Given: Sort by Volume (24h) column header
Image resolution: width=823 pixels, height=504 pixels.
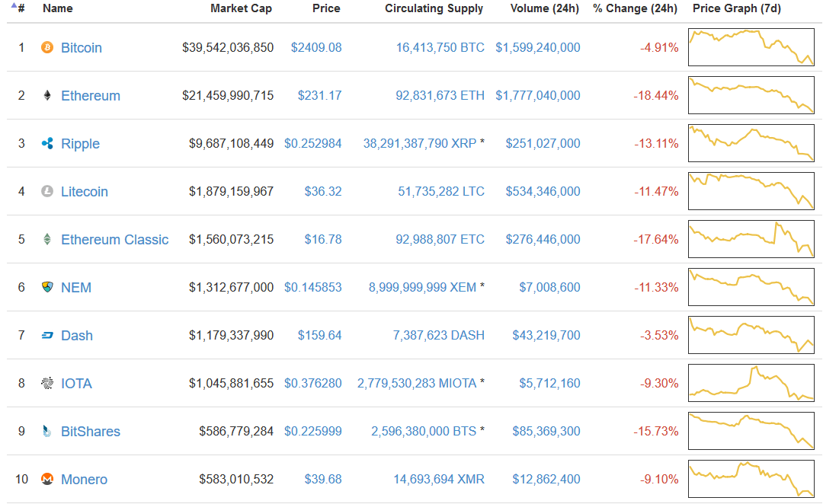Looking at the screenshot, I should point(544,8).
